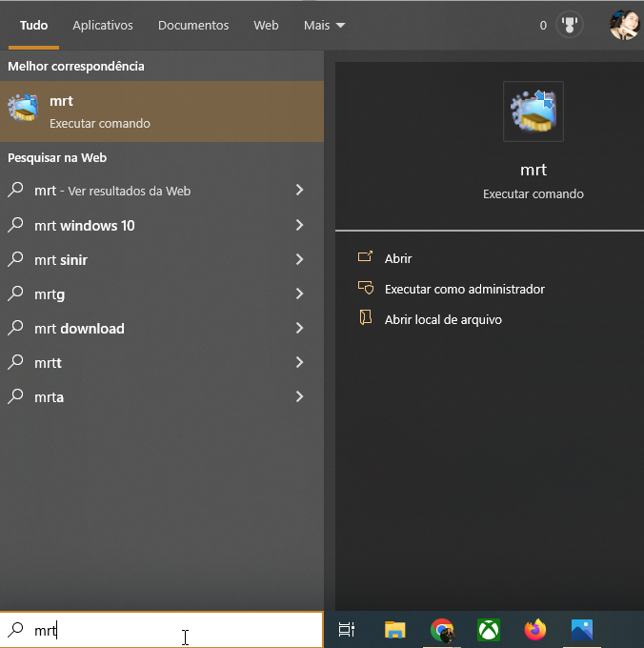Image resolution: width=644 pixels, height=648 pixels.
Task: Open the Xbox app from the taskbar
Action: 489,630
